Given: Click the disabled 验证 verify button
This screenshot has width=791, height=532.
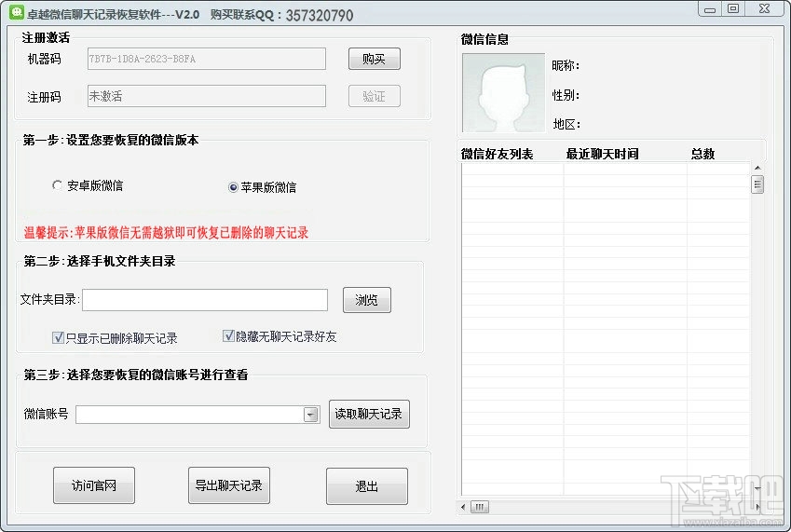Looking at the screenshot, I should click(x=374, y=96).
